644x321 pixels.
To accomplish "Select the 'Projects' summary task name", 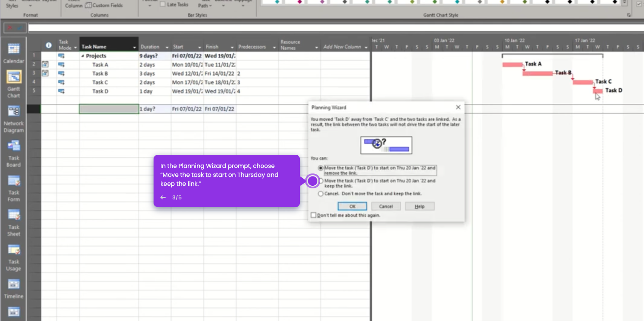I will point(96,56).
